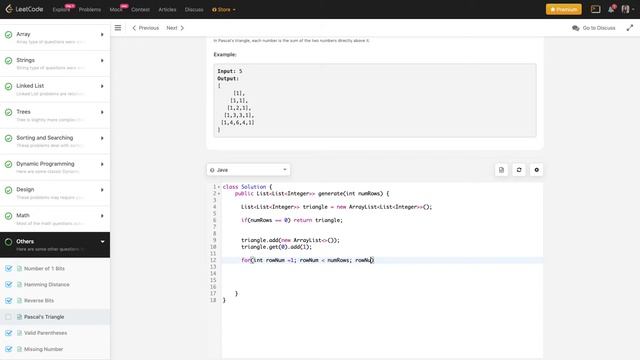Open Hamming Distance problem link
Viewport: 640px width, 360px height.
47,284
